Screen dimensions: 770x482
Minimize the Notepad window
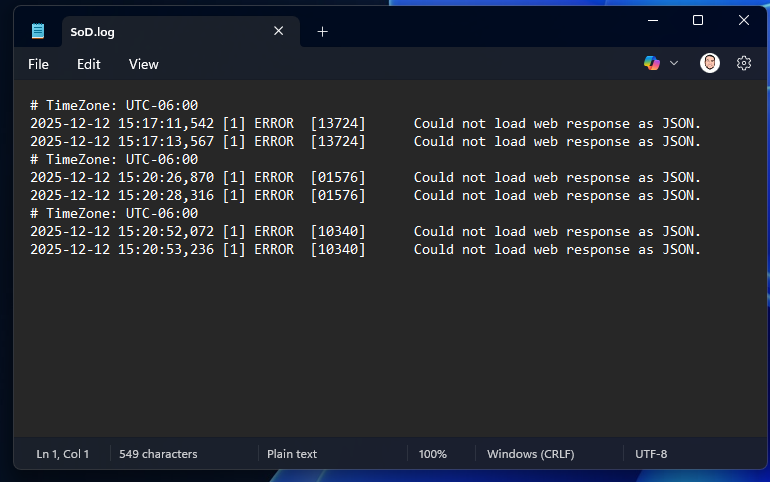coord(652,20)
